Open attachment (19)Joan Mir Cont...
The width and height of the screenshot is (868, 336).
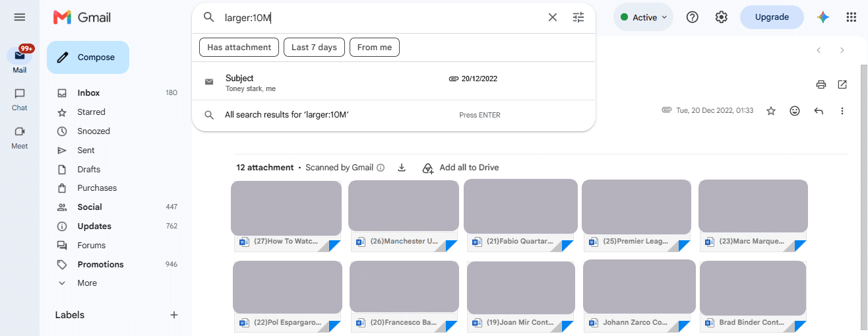[520, 297]
